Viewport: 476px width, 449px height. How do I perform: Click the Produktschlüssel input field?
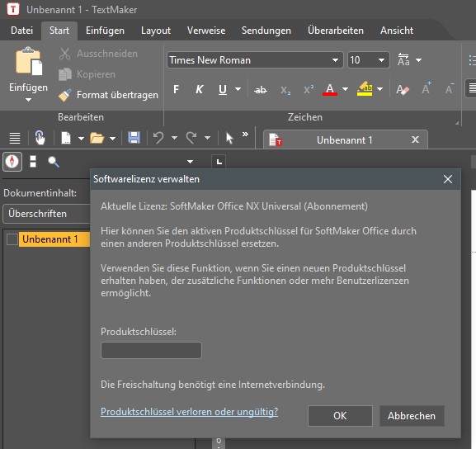coord(151,350)
